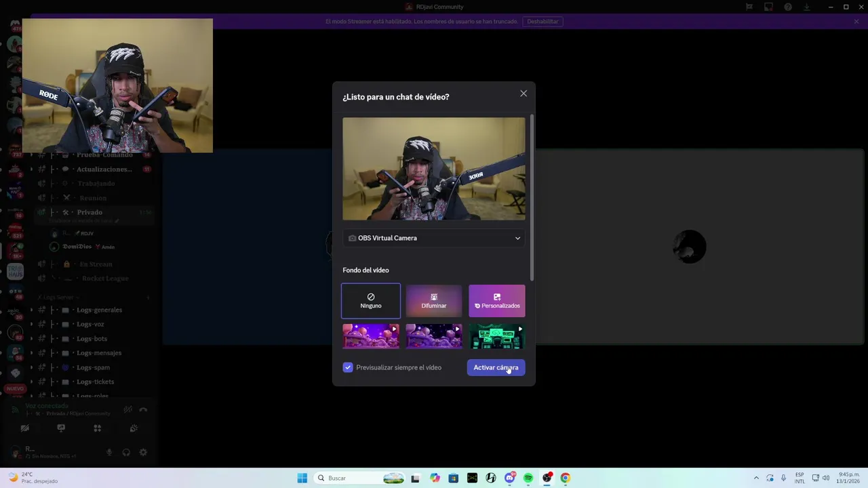Close the video chat dialog
This screenshot has width=868, height=488.
pos(524,94)
